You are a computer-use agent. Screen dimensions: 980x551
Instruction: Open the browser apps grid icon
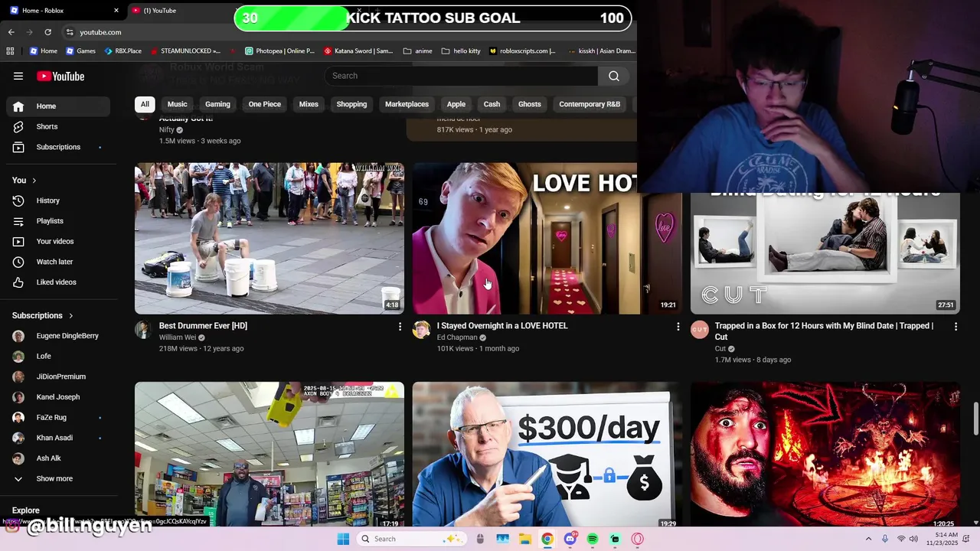click(x=10, y=51)
